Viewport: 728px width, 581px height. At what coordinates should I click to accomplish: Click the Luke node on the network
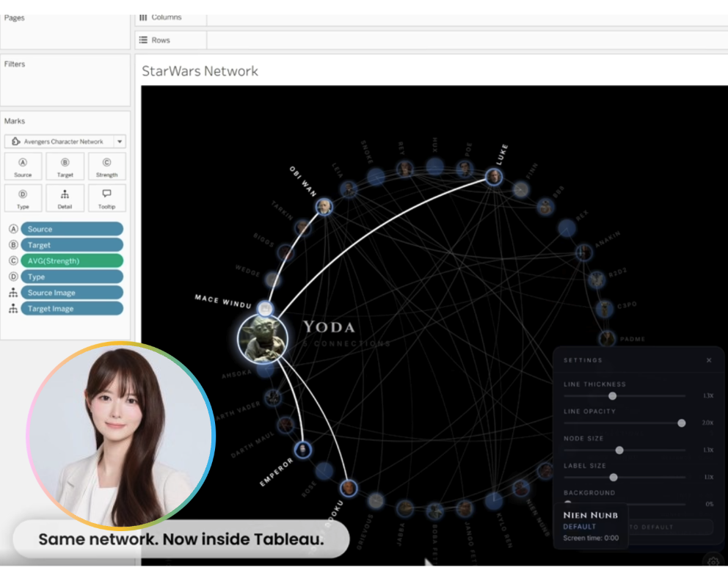494,177
